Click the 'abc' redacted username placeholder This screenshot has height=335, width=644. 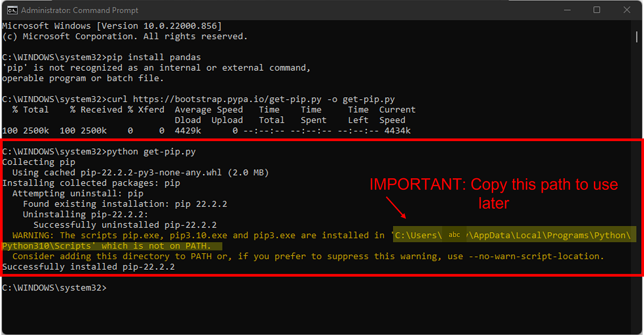454,234
